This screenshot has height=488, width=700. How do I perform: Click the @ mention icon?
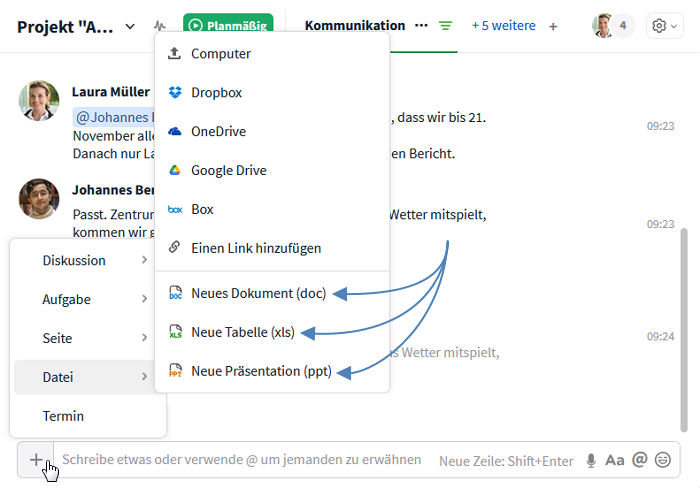[x=639, y=460]
